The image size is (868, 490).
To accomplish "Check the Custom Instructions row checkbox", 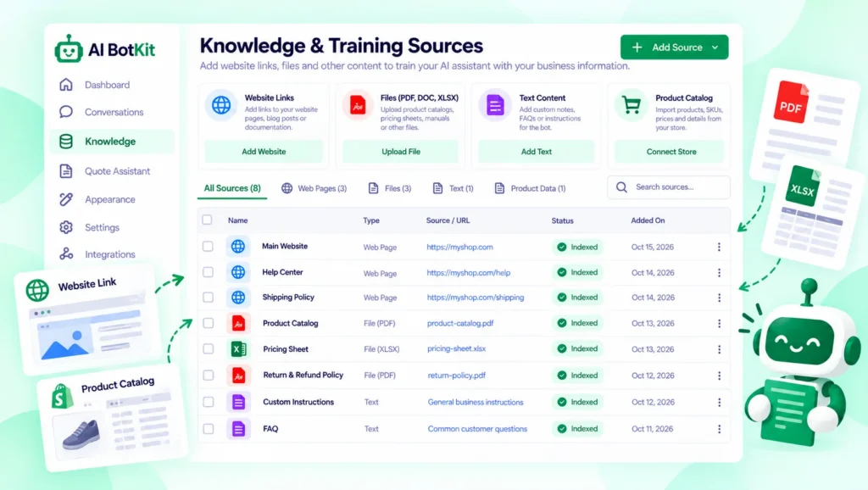I will [209, 402].
